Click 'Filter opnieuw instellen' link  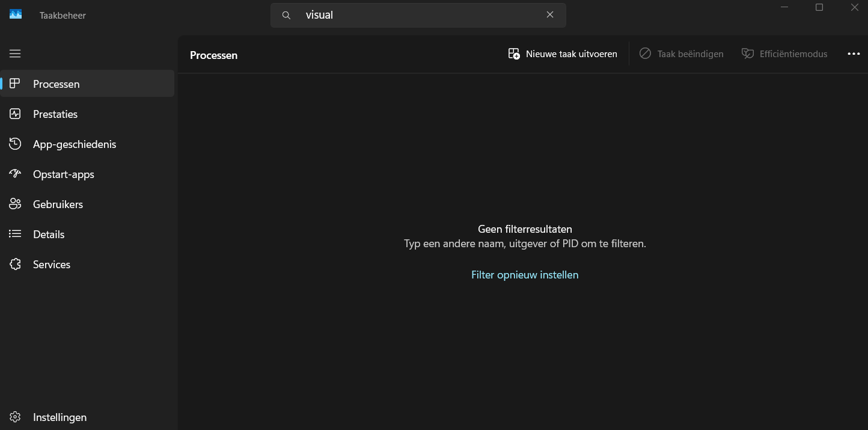(525, 275)
